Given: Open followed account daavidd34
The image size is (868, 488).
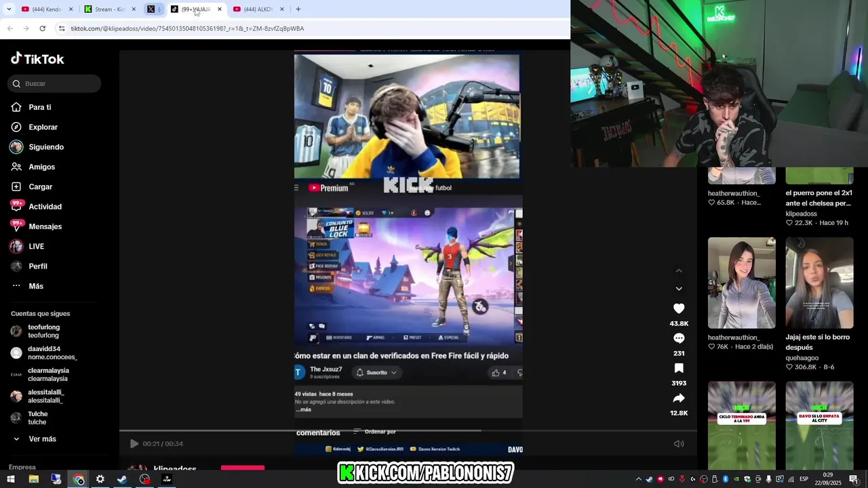Looking at the screenshot, I should tap(43, 353).
